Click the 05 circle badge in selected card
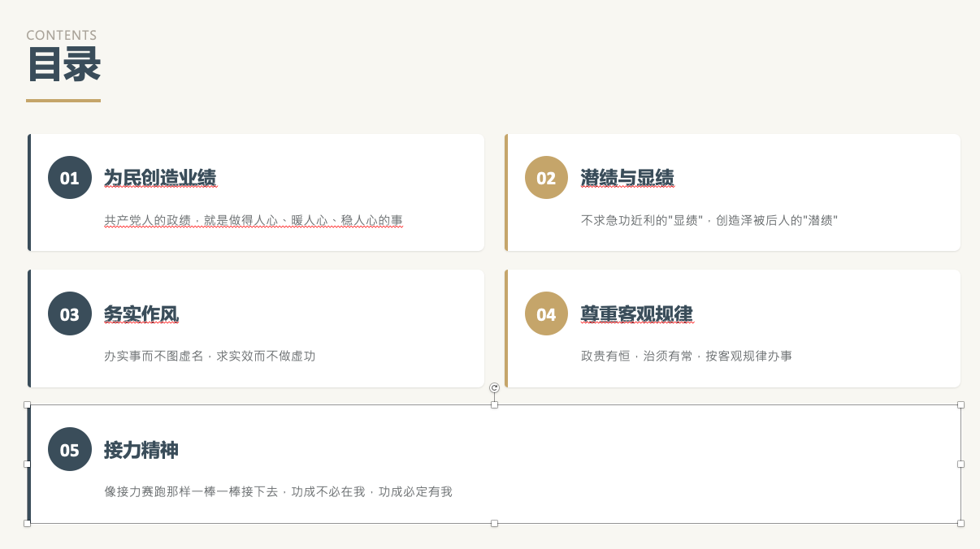The height and width of the screenshot is (549, 980). pos(70,449)
